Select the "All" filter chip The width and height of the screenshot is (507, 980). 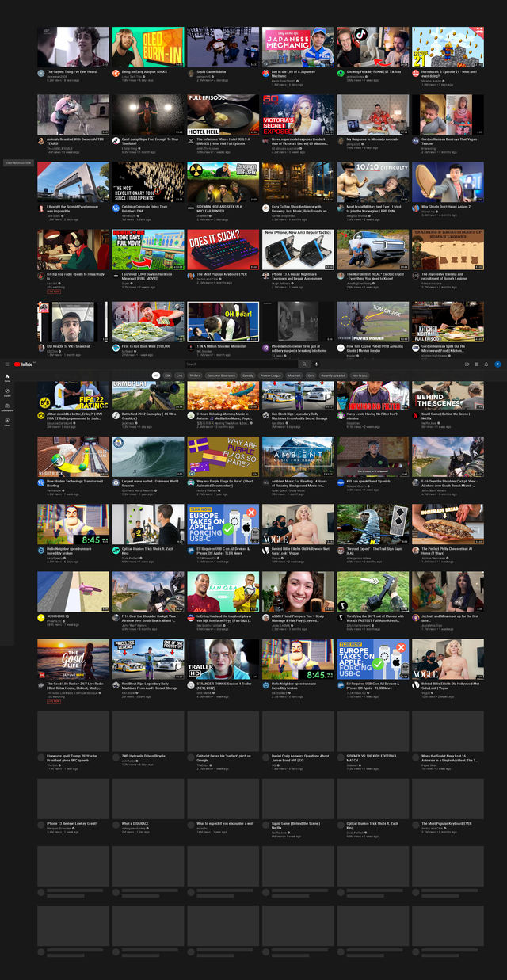click(156, 376)
